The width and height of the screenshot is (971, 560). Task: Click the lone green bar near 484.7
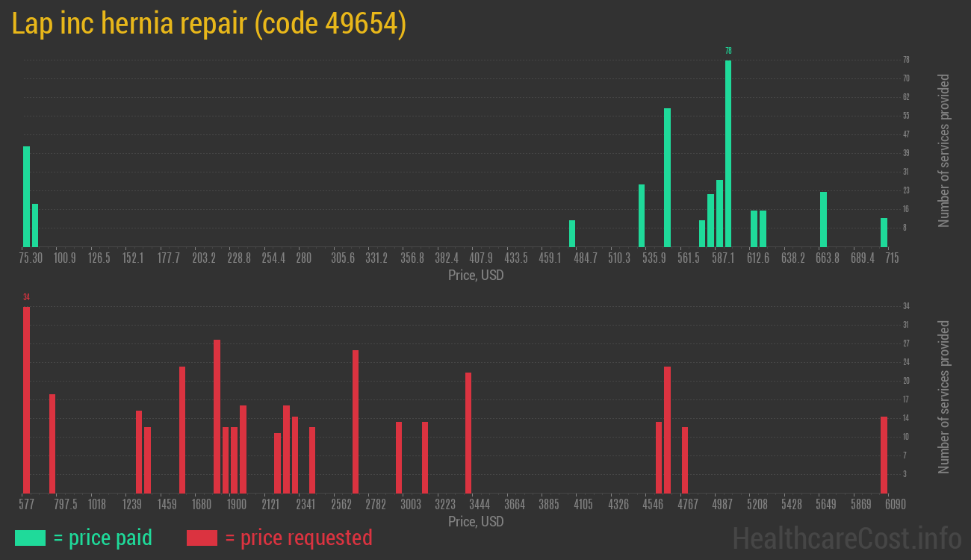point(572,234)
